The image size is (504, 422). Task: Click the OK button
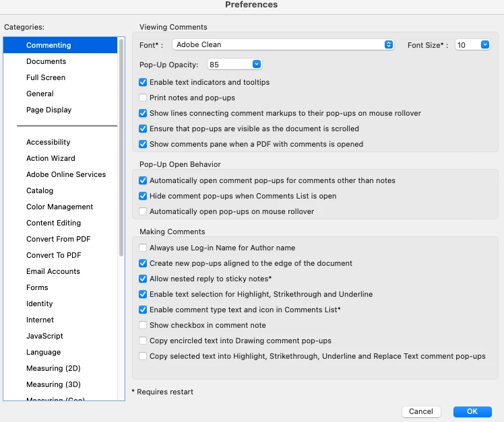tap(472, 411)
